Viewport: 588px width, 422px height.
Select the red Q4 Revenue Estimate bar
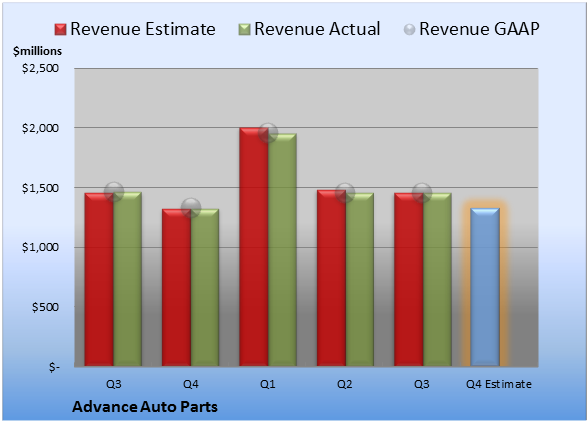coord(176,287)
